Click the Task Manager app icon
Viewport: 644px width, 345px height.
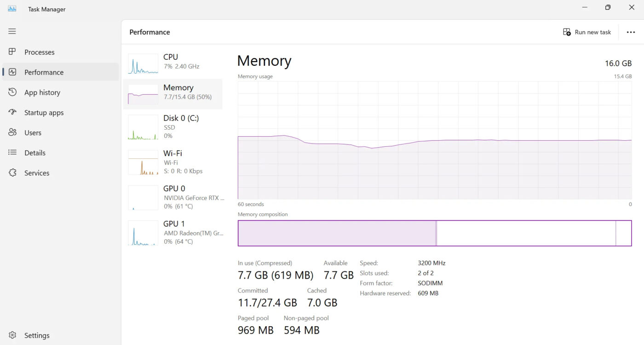(12, 9)
